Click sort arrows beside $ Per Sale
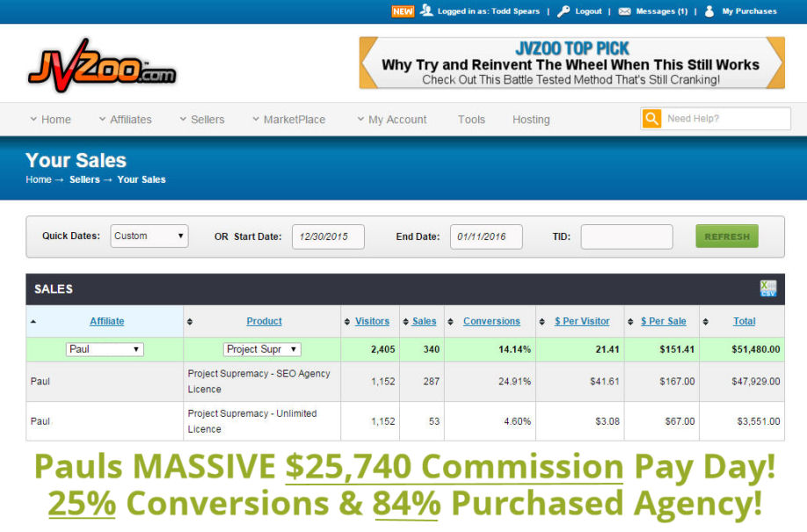 click(630, 321)
